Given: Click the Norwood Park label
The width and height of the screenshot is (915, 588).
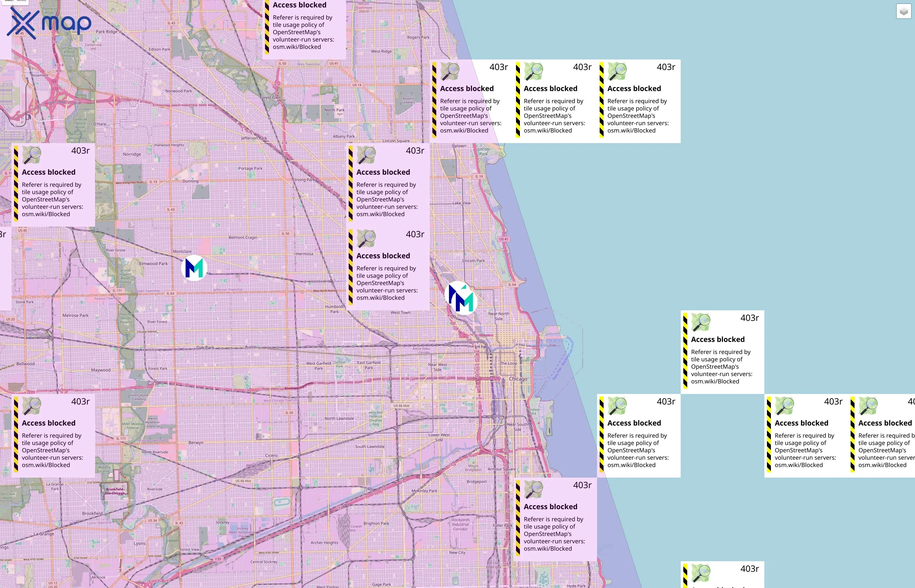Looking at the screenshot, I should click(x=179, y=91).
